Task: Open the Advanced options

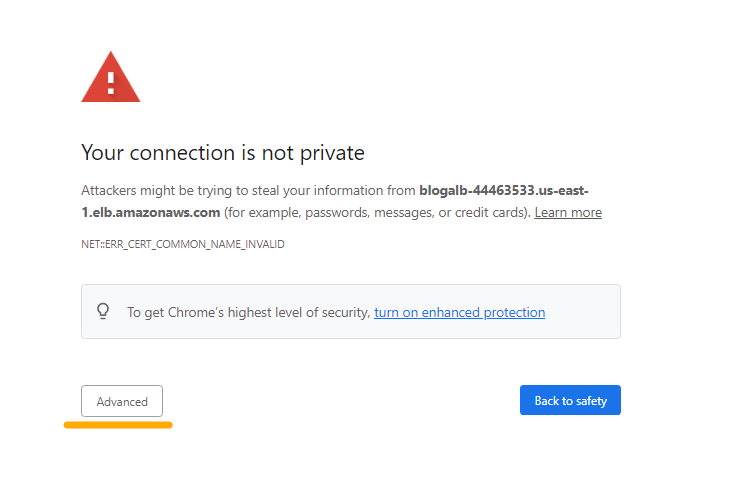Action: [122, 401]
